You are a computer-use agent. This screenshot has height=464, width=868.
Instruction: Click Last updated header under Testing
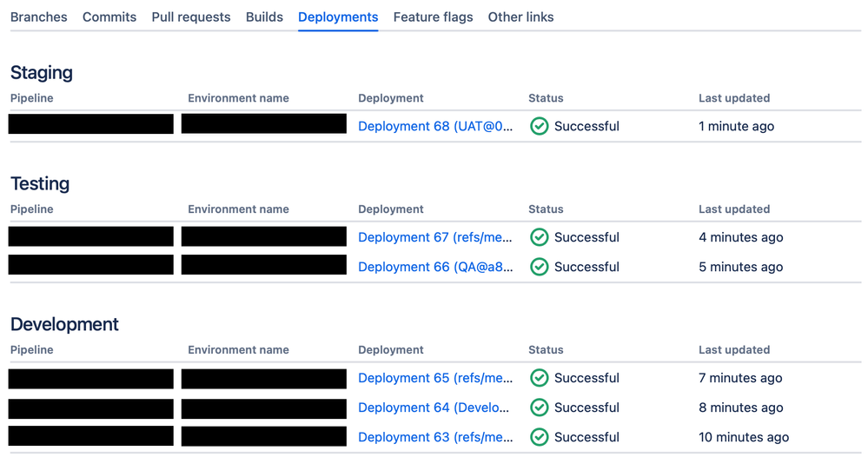pyautogui.click(x=734, y=209)
